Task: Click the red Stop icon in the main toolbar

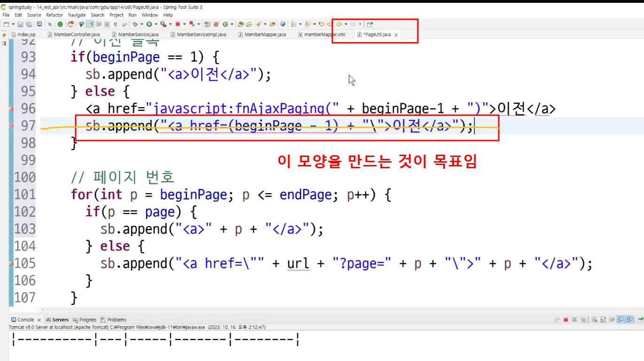Action: [x=178, y=24]
